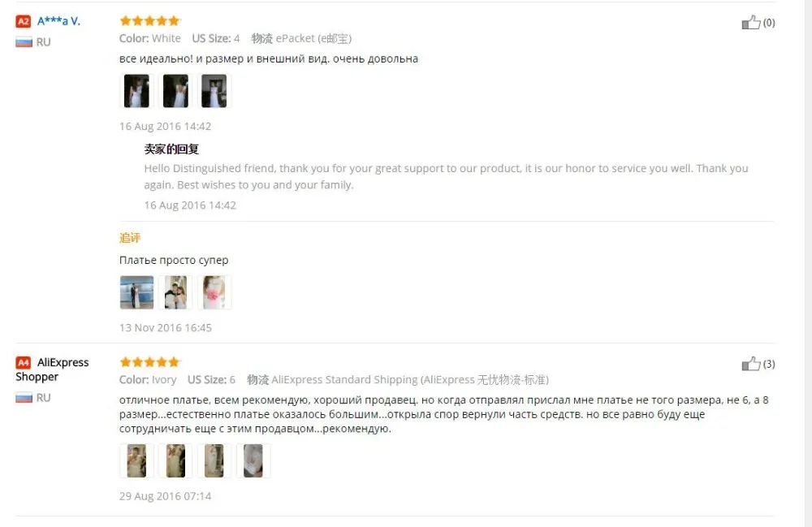Click the A2 buyer level badge

pyautogui.click(x=24, y=21)
